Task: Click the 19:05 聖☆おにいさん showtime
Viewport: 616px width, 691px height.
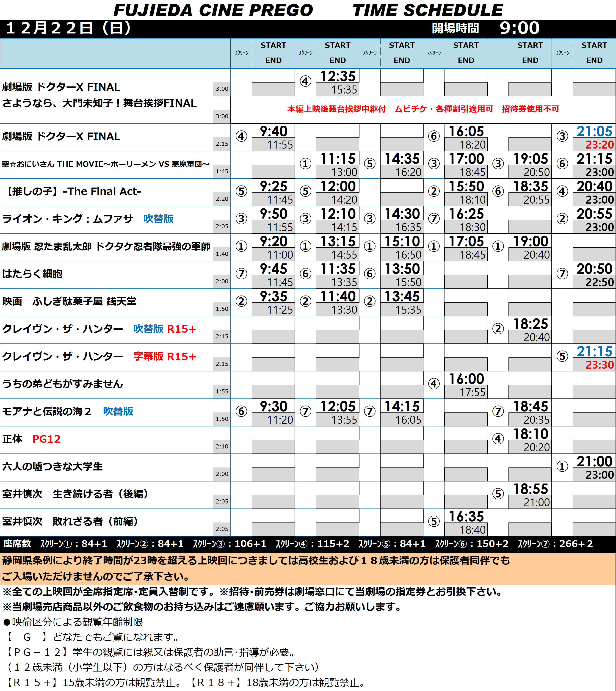Action: 530,159
